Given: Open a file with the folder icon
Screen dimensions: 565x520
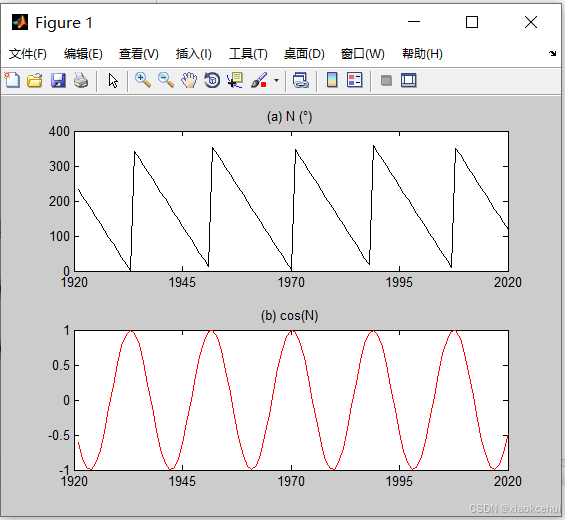Looking at the screenshot, I should tap(35, 80).
